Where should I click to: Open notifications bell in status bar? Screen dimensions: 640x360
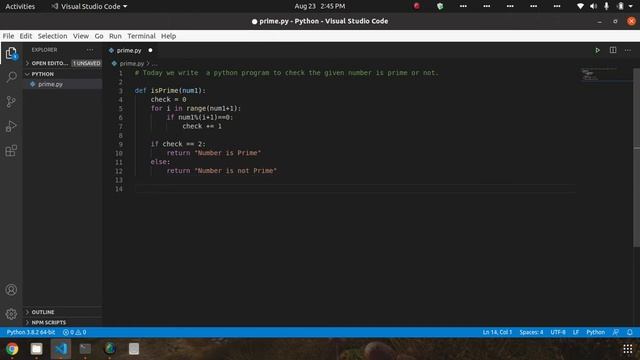630,332
